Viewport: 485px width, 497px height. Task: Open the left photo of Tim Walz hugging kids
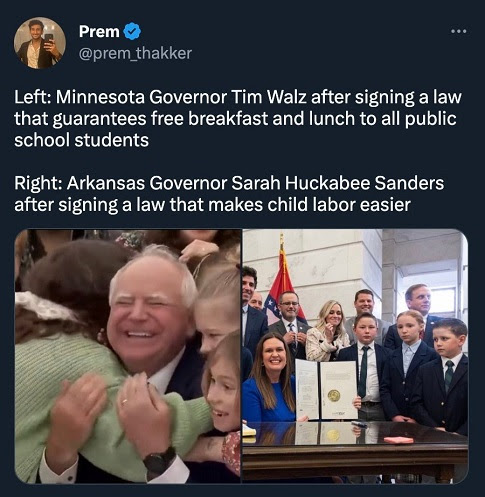click(128, 356)
